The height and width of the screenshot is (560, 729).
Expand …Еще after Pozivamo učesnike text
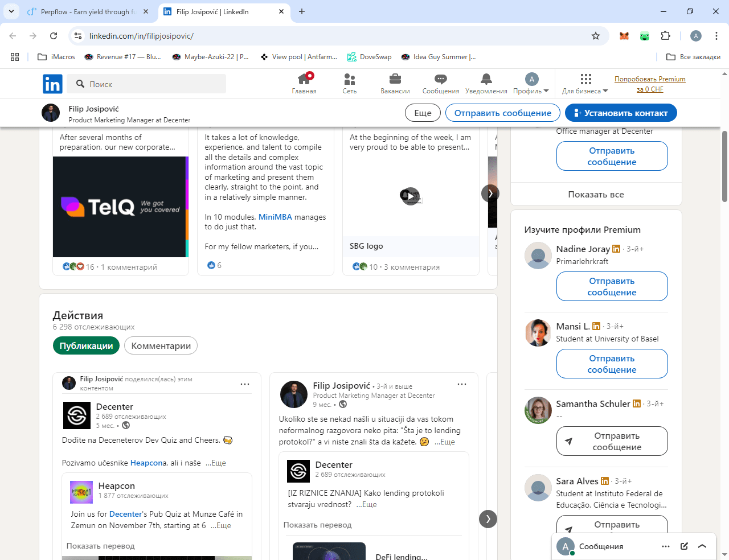coord(216,463)
